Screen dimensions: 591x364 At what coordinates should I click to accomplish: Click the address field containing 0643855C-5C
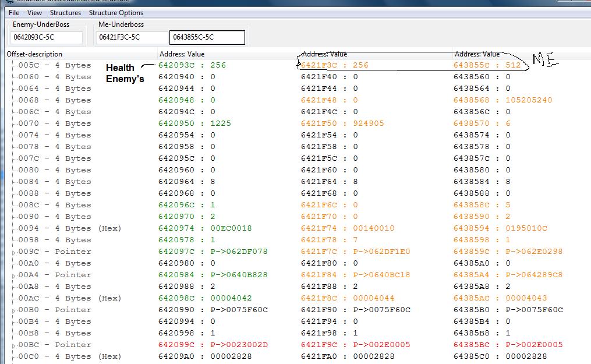pos(207,37)
